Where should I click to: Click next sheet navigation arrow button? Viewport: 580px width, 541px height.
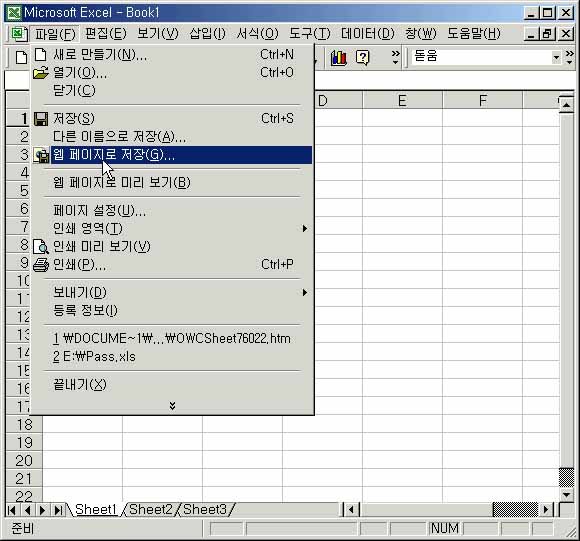pos(43,510)
